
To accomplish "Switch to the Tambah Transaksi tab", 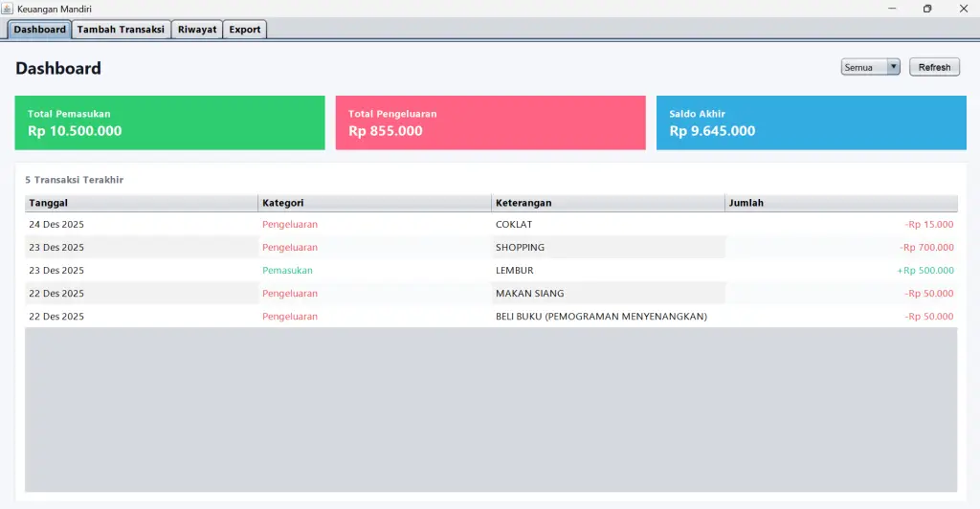I will tap(121, 30).
